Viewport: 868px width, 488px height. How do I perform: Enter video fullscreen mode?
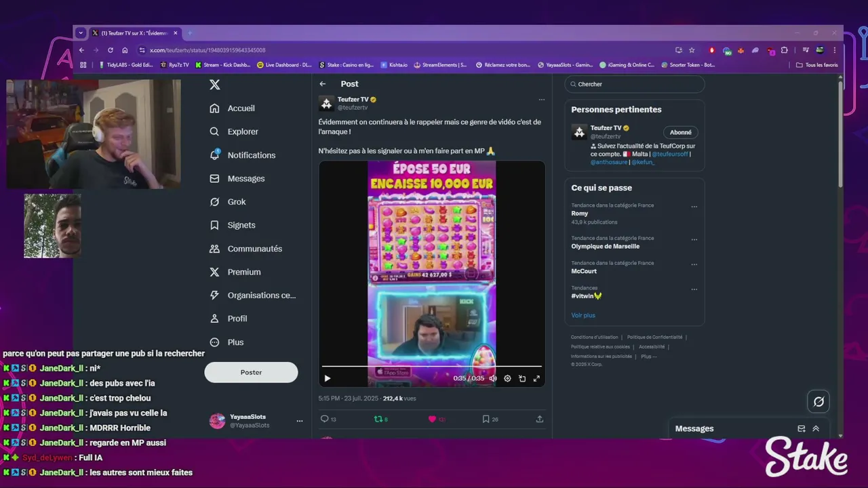click(536, 378)
